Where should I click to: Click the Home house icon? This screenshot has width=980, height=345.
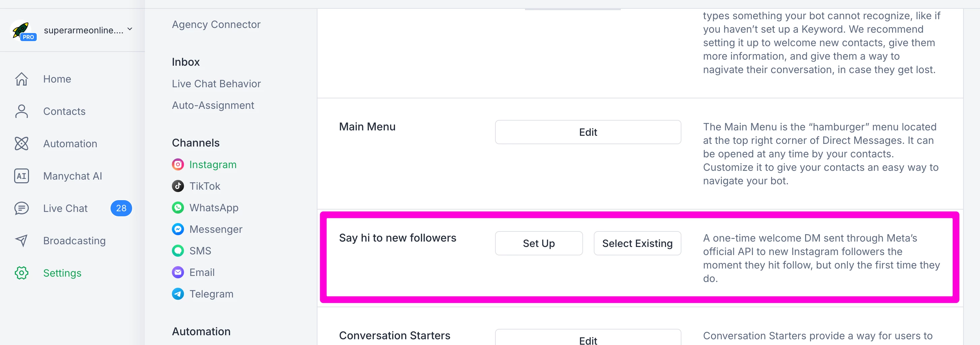click(22, 79)
